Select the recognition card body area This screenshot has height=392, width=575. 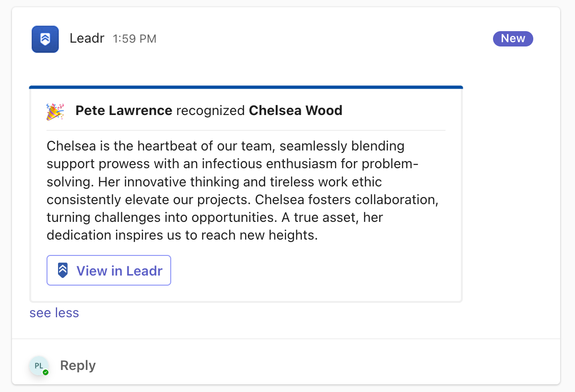[x=246, y=192]
